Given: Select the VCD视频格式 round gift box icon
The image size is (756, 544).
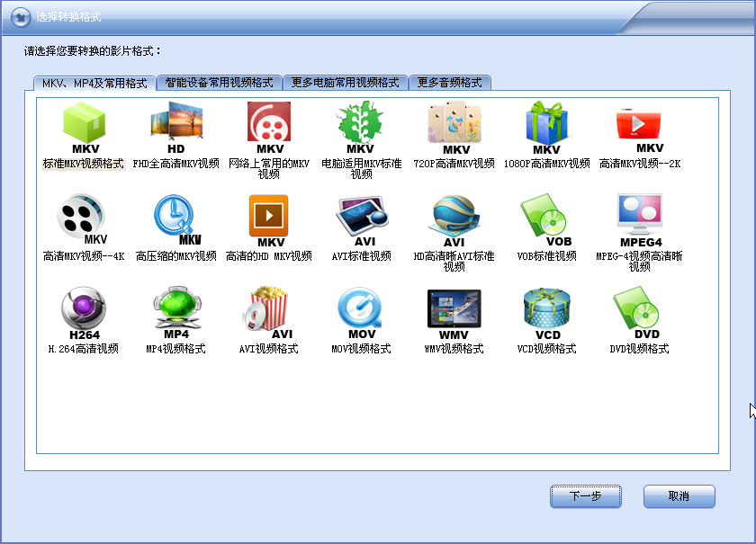Looking at the screenshot, I should point(547,313).
